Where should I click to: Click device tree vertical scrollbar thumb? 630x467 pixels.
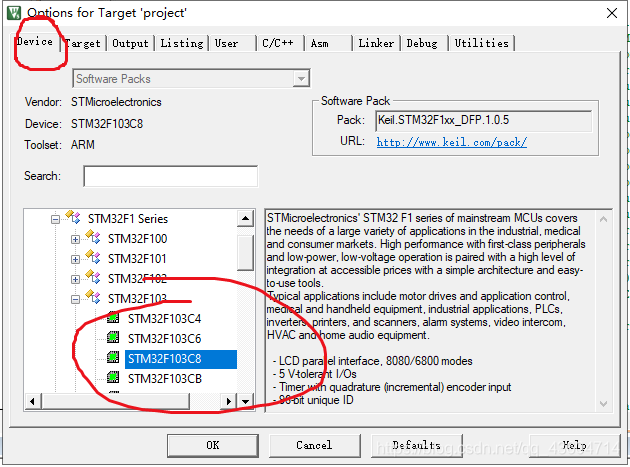245,252
